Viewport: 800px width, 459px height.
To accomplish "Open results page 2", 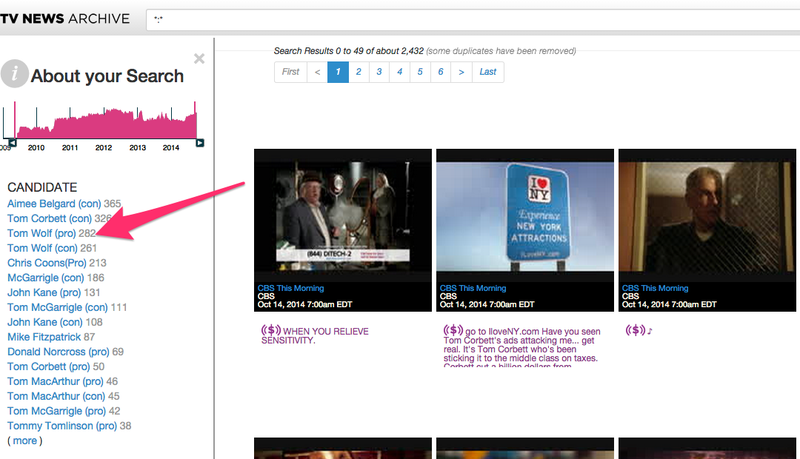I will [358, 72].
